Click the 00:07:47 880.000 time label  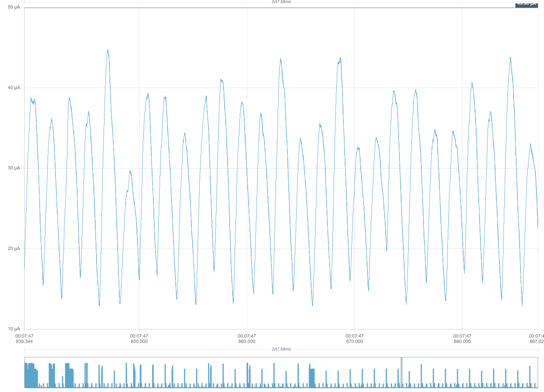[462, 339]
